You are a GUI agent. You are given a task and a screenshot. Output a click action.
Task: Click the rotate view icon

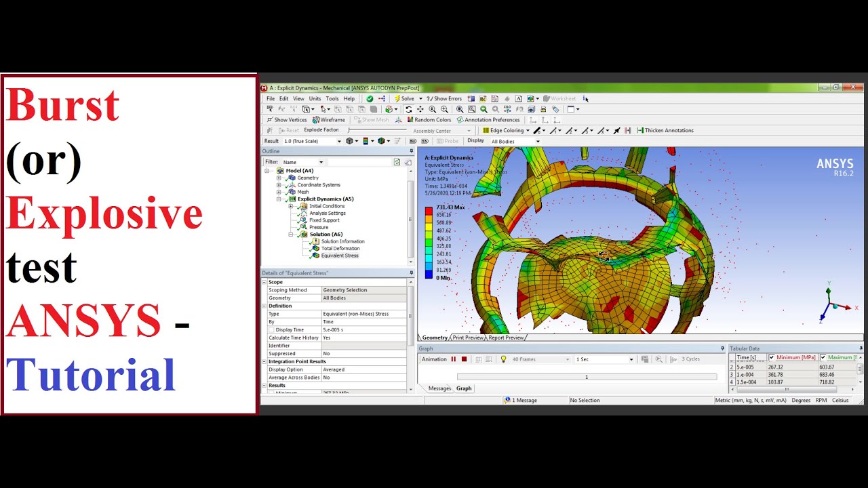408,109
